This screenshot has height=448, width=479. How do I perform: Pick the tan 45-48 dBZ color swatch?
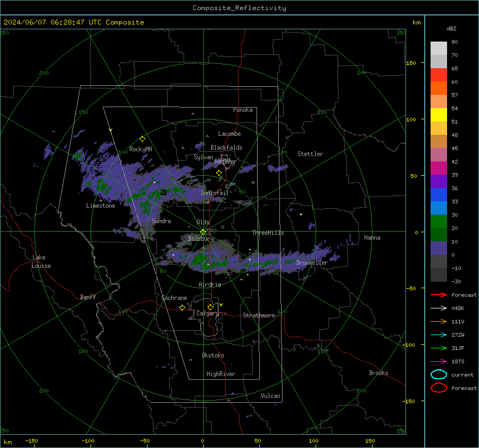coord(439,142)
